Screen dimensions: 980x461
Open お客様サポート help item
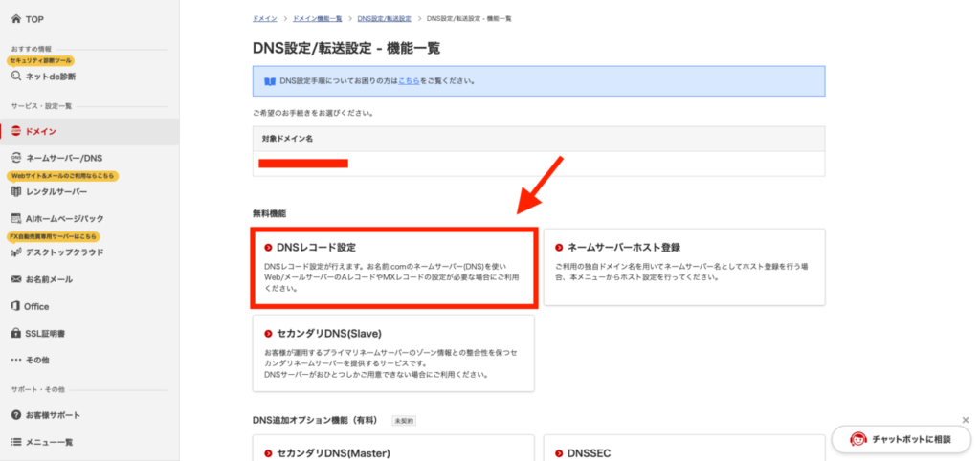[x=16, y=415]
